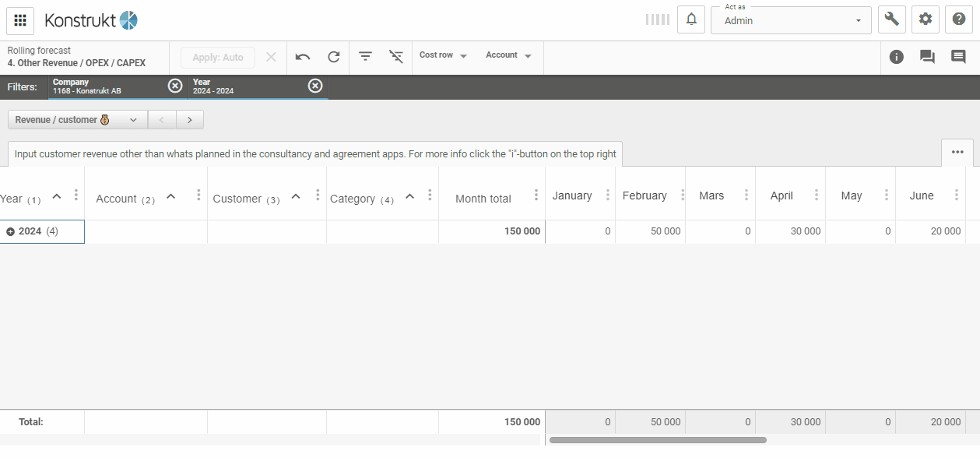Screen dimensions: 980x458
Task: Clear filters with the crossed filter icon
Action: click(x=396, y=57)
